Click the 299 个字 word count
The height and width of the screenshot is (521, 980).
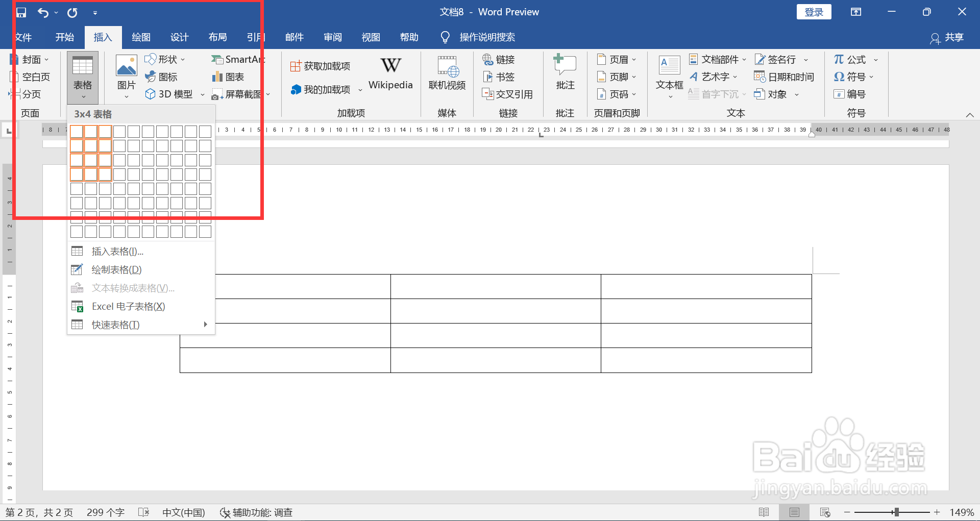pyautogui.click(x=105, y=512)
